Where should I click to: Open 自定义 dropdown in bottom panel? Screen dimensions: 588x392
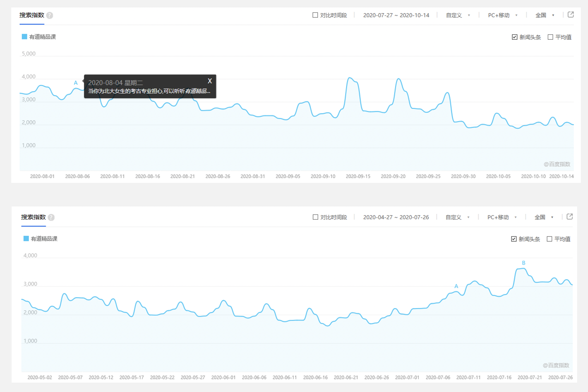coord(457,217)
